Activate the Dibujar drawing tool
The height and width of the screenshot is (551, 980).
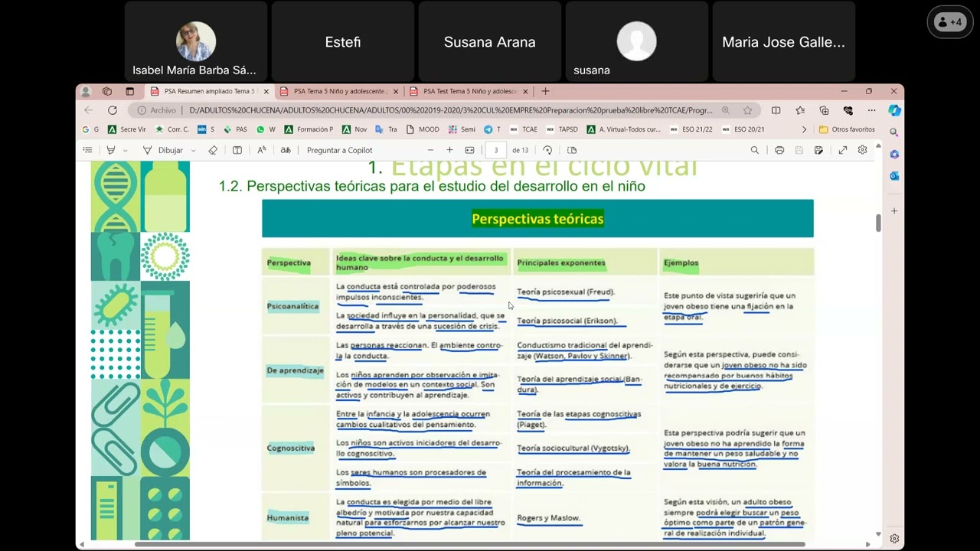(163, 150)
